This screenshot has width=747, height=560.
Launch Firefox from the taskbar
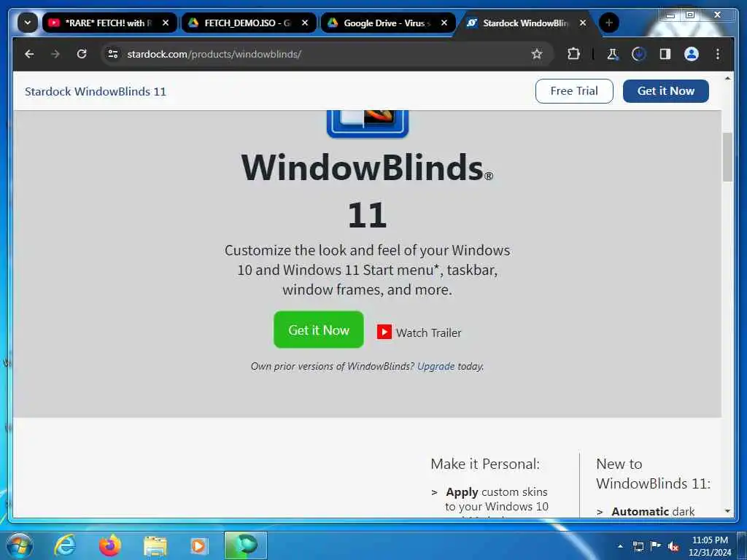[x=110, y=545]
